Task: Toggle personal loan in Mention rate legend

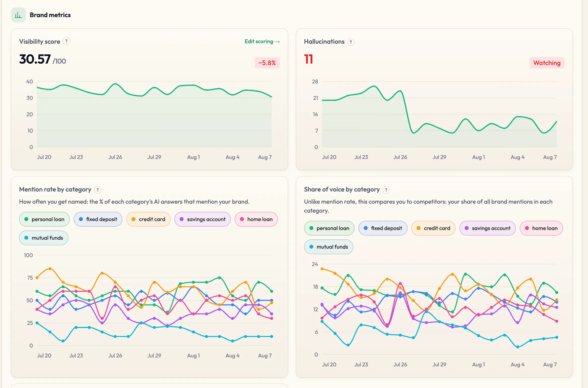Action: [44, 219]
